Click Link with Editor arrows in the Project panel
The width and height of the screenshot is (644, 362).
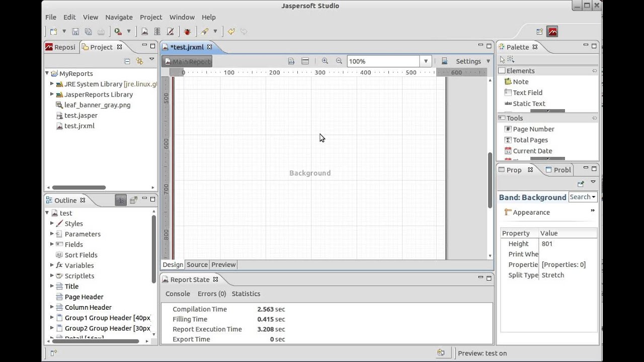(x=139, y=61)
